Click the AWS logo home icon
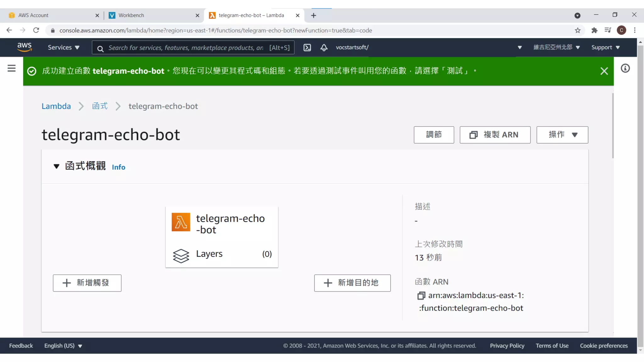This screenshot has width=644, height=362. [x=24, y=47]
